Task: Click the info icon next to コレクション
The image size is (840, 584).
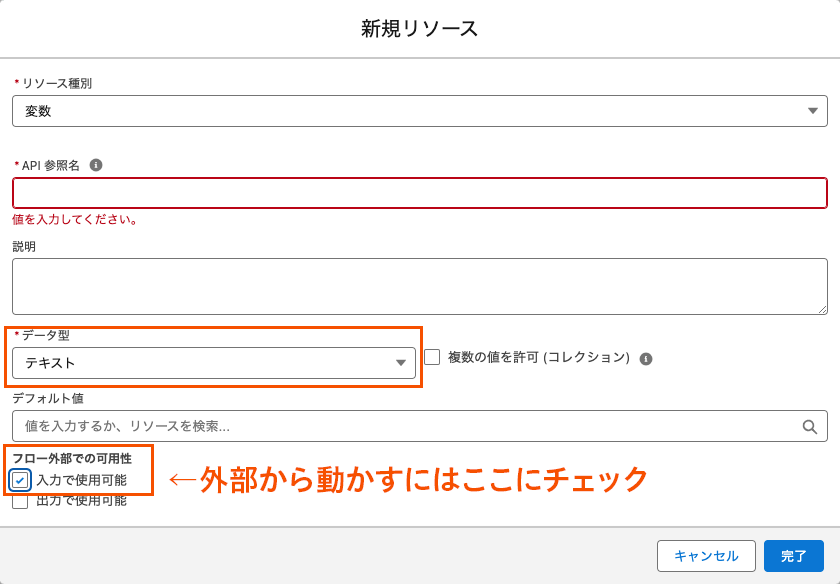Action: click(x=646, y=358)
